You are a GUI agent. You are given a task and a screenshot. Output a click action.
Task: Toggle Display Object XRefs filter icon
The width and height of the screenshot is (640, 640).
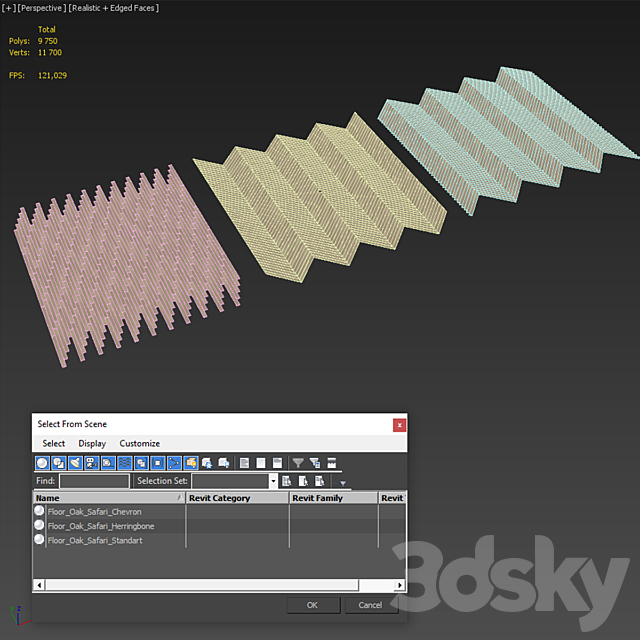point(158,463)
